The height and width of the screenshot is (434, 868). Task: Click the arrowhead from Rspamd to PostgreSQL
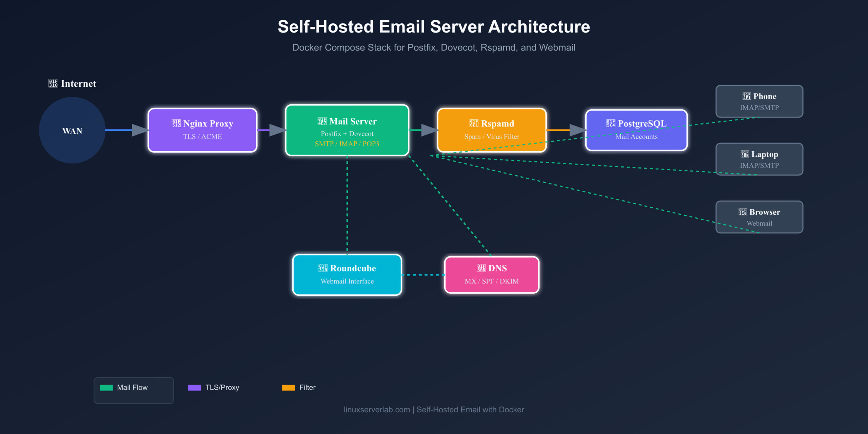tap(578, 130)
